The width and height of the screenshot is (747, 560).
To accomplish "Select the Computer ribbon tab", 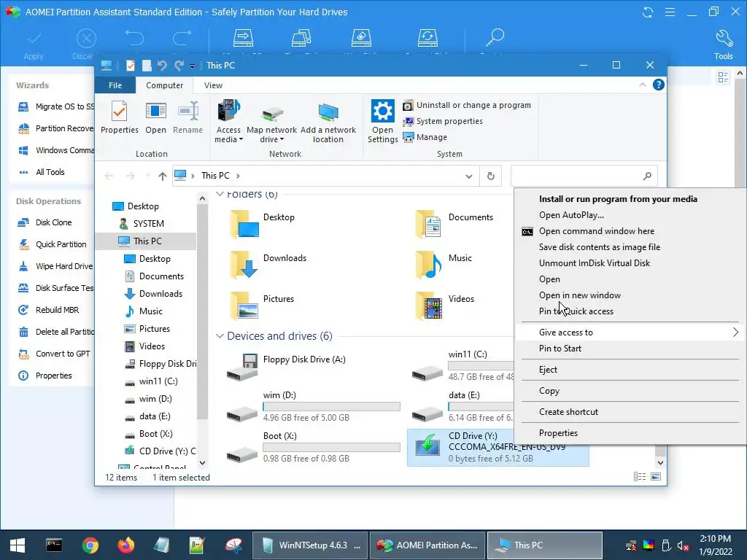I will click(x=164, y=85).
